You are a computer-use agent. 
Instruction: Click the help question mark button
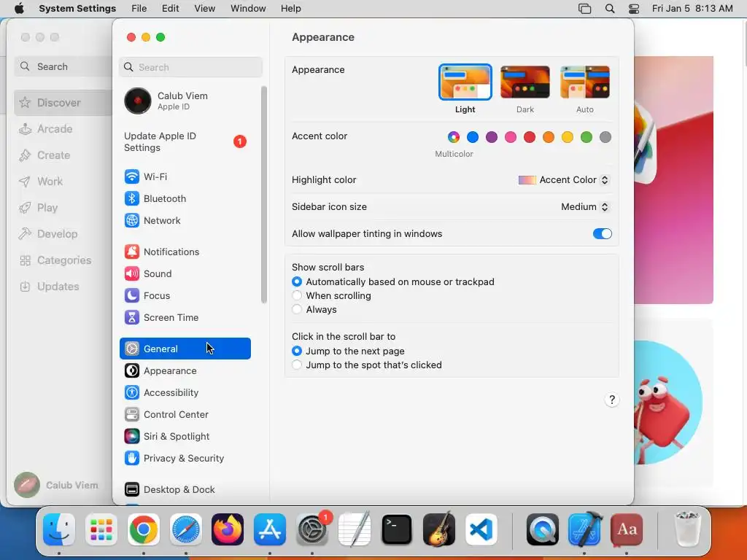coord(612,400)
